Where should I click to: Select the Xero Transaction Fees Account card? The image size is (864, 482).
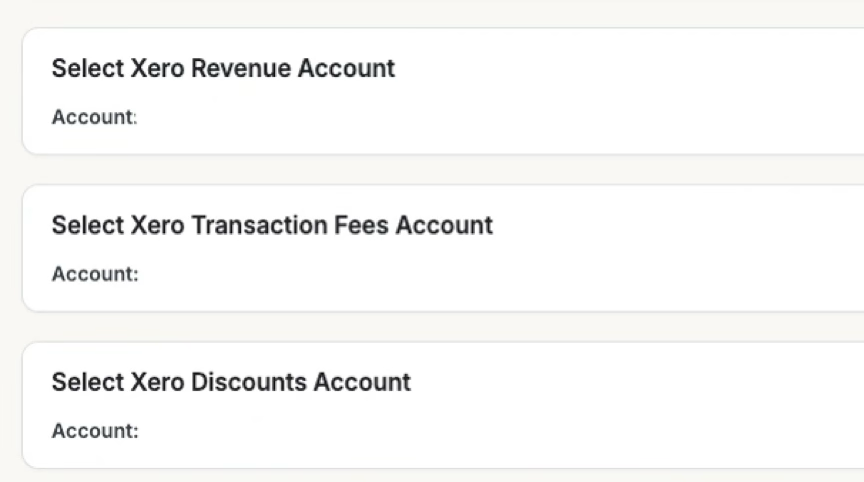(600, 249)
